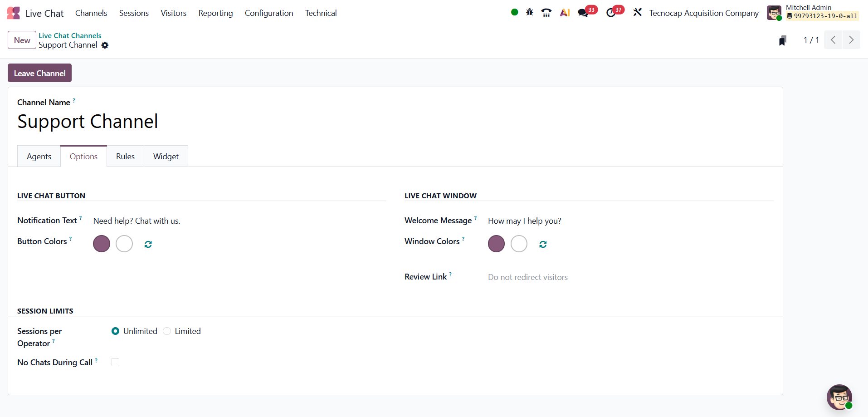
Task: Click the bug debug tools icon
Action: point(529,13)
